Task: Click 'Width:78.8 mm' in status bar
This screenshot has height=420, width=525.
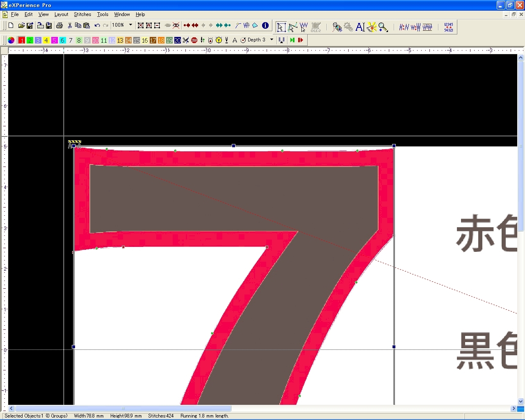Action: point(89,416)
